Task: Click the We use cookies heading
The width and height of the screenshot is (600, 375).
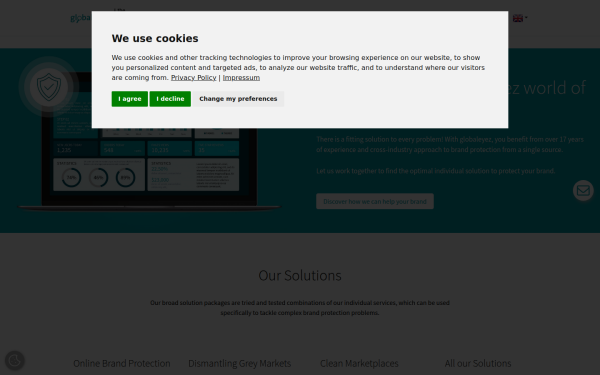Action: coord(155,38)
